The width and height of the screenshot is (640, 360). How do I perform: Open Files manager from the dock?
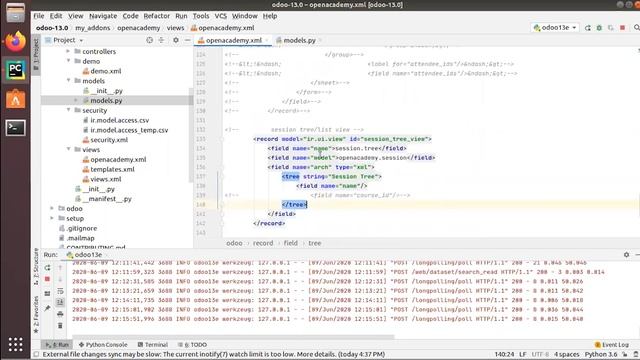click(16, 12)
